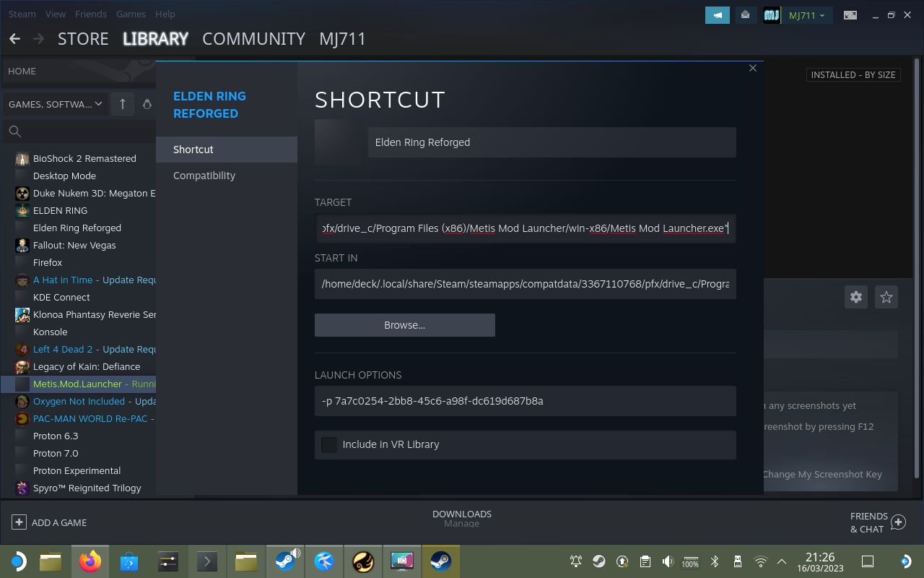Toggle the Linux penguin compatibility filter
924x578 pixels.
[x=147, y=104]
